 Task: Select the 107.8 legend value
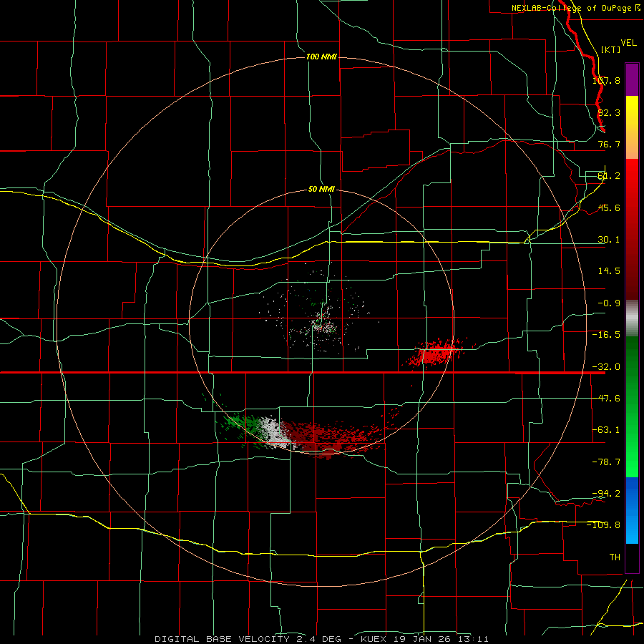coord(606,81)
